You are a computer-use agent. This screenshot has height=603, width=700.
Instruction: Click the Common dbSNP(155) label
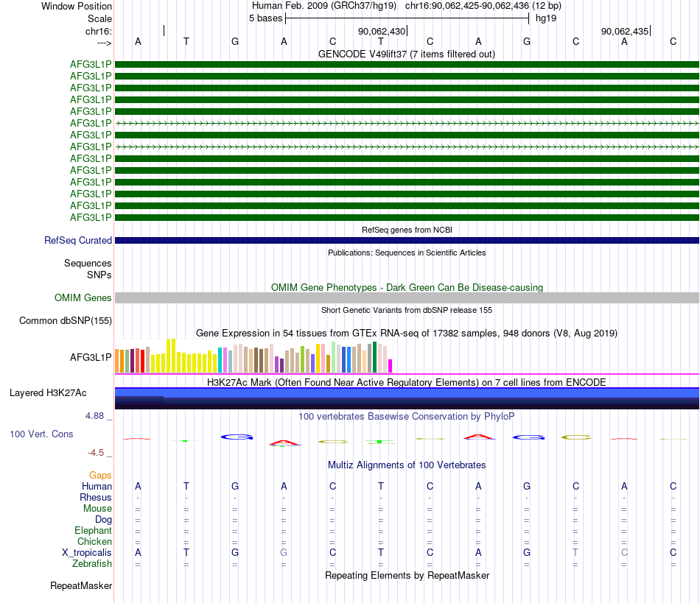pyautogui.click(x=65, y=321)
